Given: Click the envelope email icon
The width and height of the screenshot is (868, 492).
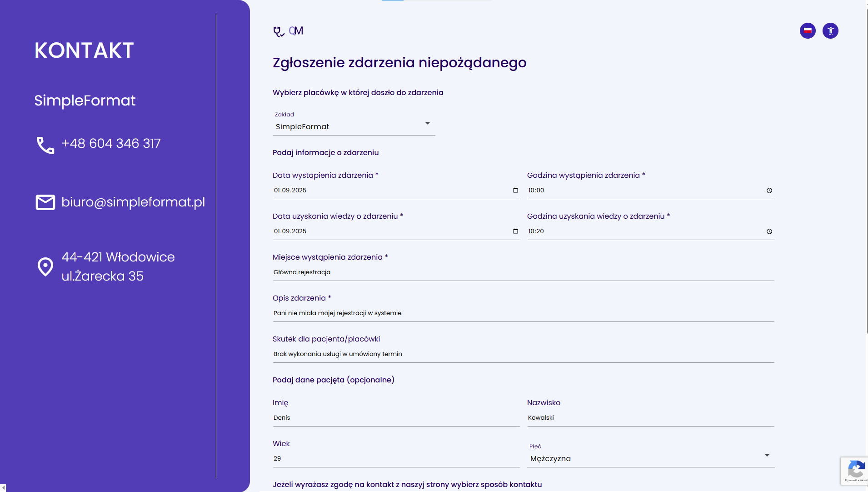Looking at the screenshot, I should [x=45, y=202].
